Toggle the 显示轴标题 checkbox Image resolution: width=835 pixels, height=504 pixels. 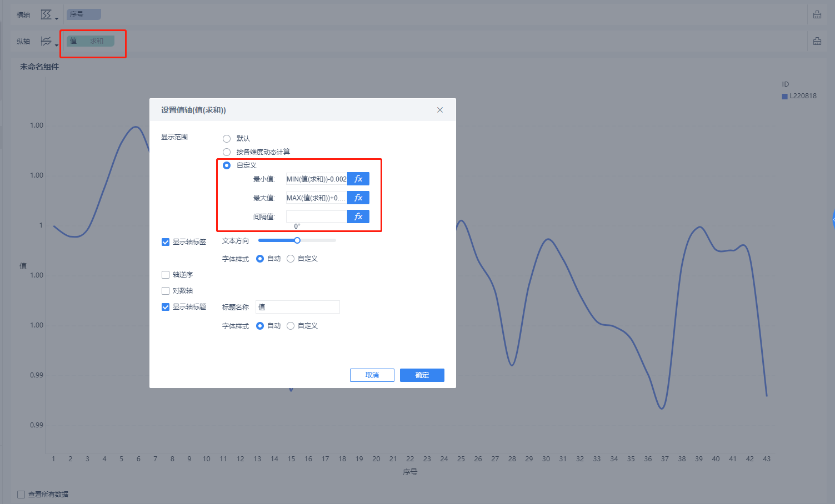[166, 307]
